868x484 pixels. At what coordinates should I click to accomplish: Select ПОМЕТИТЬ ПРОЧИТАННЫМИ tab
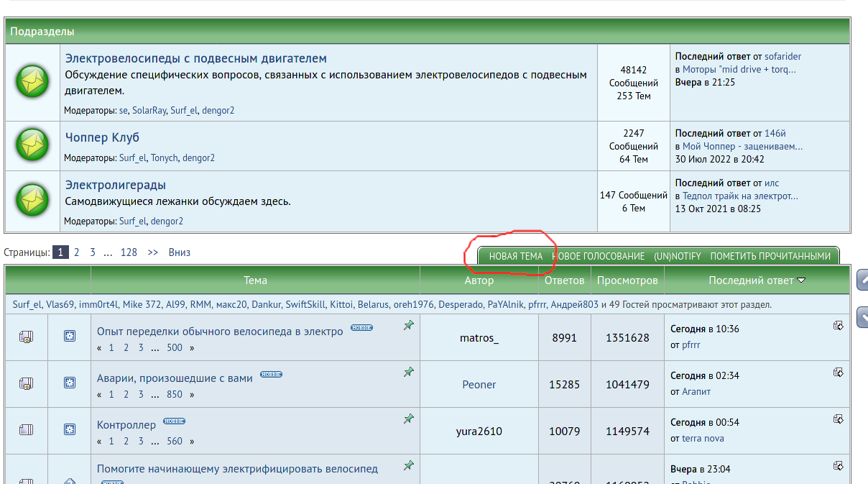pos(770,256)
